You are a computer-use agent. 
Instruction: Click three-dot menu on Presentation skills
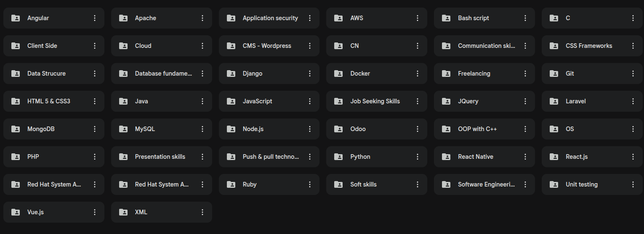(x=202, y=157)
